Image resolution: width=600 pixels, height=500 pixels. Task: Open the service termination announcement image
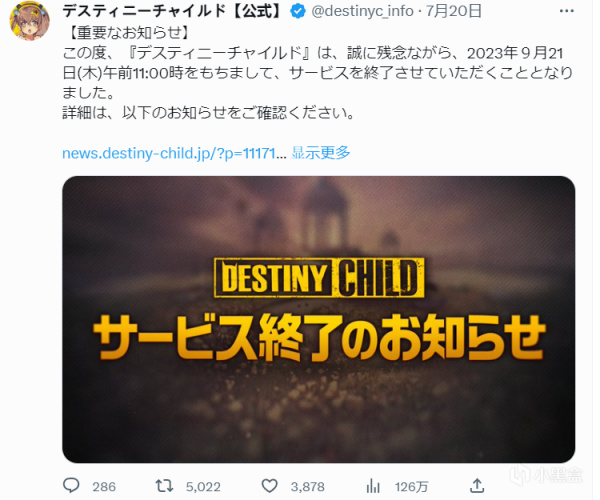(319, 319)
